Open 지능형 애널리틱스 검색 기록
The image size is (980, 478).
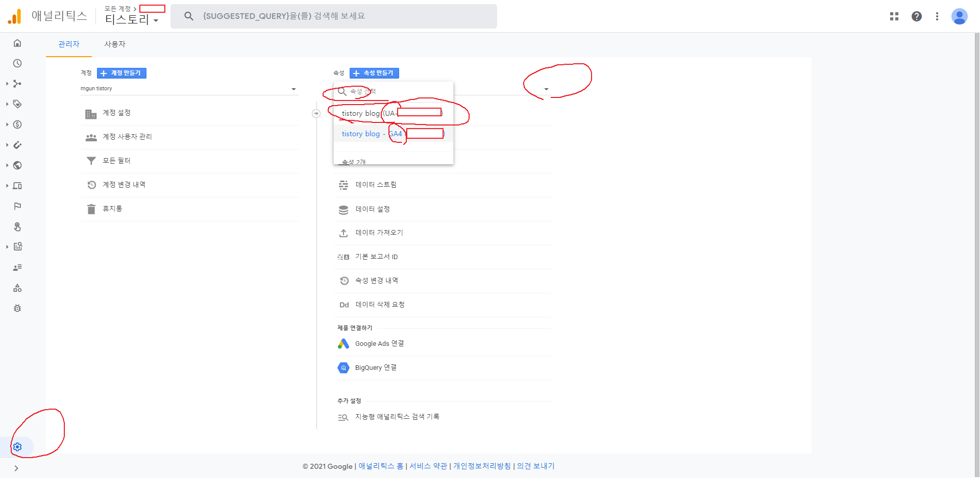pyautogui.click(x=443, y=417)
